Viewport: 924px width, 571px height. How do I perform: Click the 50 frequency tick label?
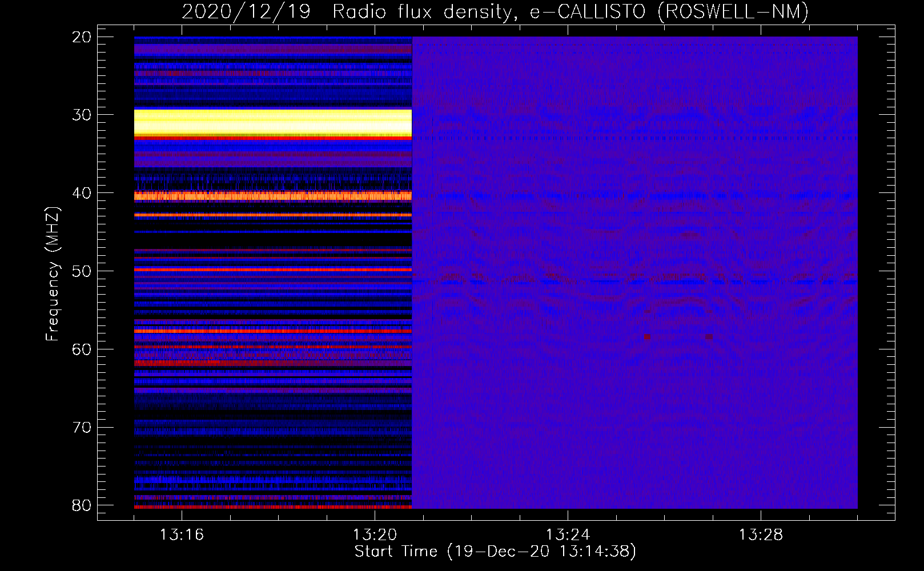82,271
